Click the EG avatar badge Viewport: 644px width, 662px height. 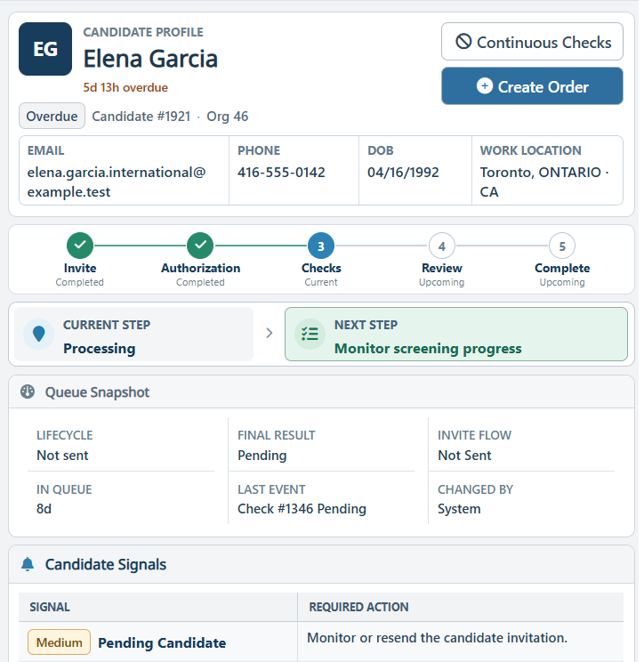pos(45,49)
